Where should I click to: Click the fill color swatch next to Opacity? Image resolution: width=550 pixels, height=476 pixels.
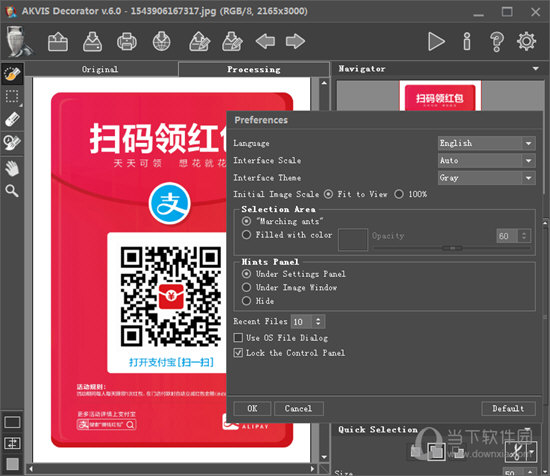coord(353,240)
